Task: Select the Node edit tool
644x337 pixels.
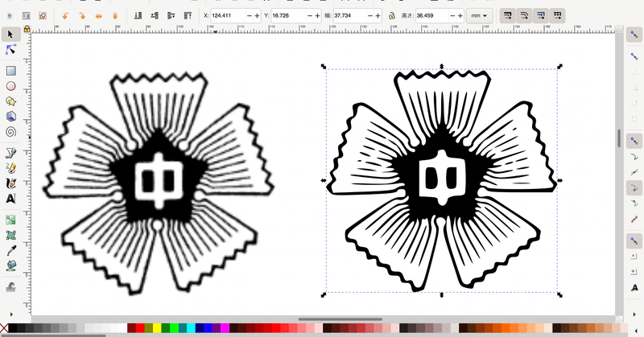Action: [x=11, y=50]
